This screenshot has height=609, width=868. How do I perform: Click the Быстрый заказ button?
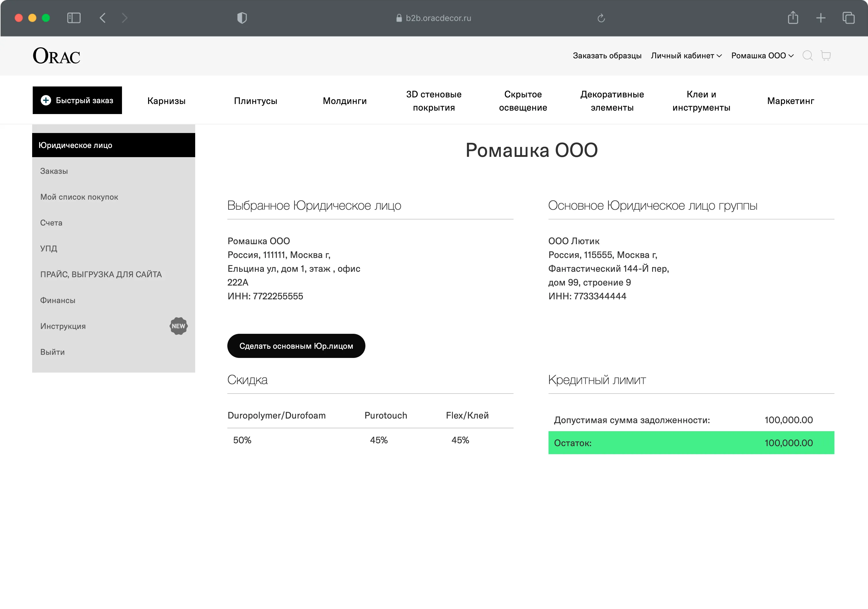(77, 100)
